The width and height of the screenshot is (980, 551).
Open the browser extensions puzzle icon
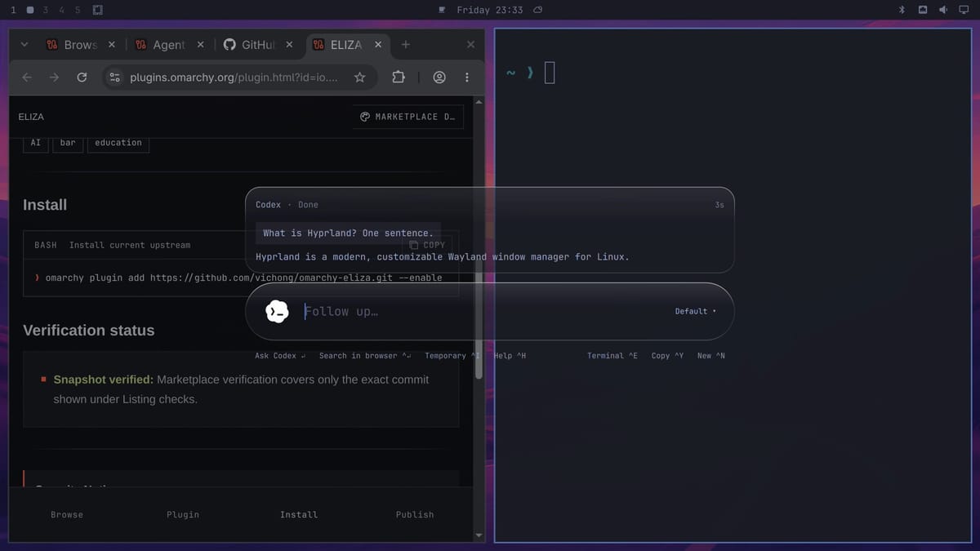pyautogui.click(x=399, y=78)
